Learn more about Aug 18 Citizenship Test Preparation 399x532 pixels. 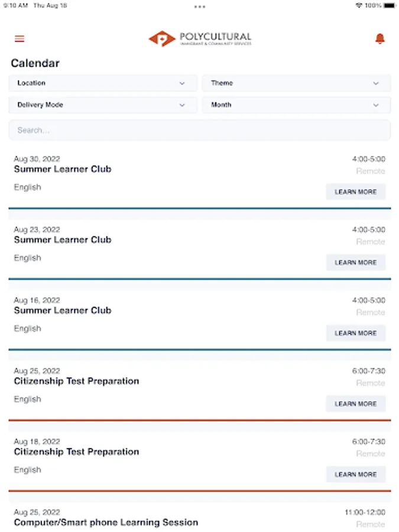pyautogui.click(x=356, y=475)
